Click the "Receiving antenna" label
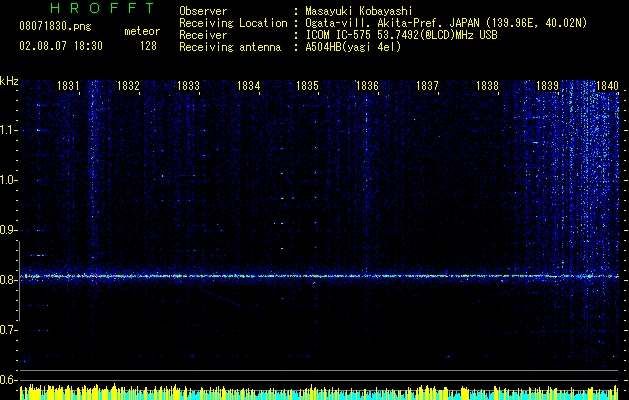The image size is (629, 400). [230, 47]
